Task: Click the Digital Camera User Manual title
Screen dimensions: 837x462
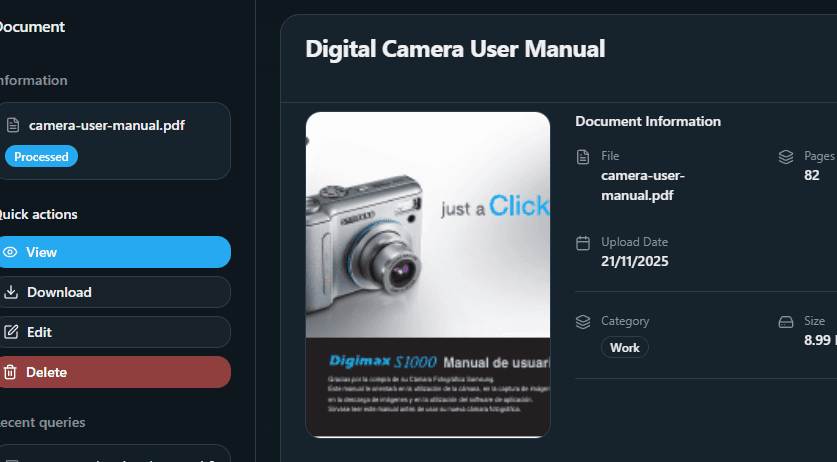Action: 455,49
